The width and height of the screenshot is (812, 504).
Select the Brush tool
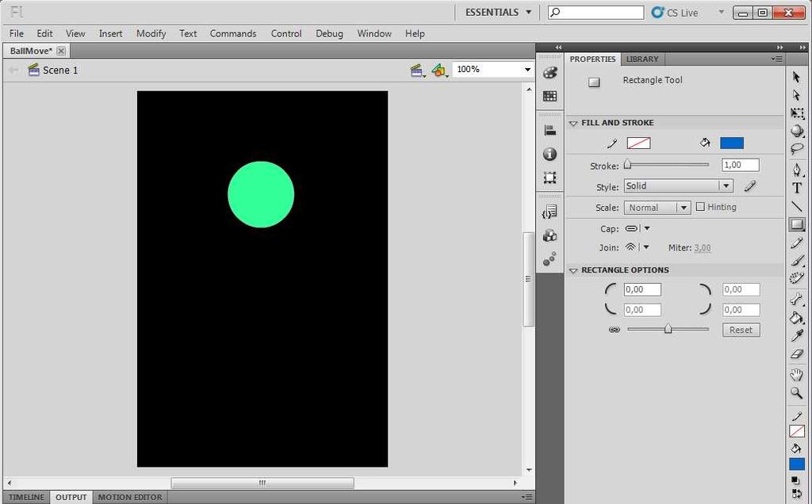point(797,260)
